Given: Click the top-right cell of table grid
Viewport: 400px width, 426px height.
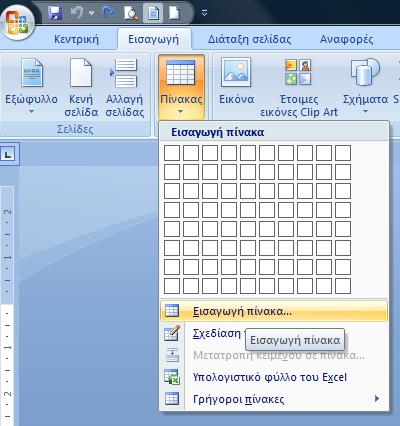Looking at the screenshot, I should (343, 153).
